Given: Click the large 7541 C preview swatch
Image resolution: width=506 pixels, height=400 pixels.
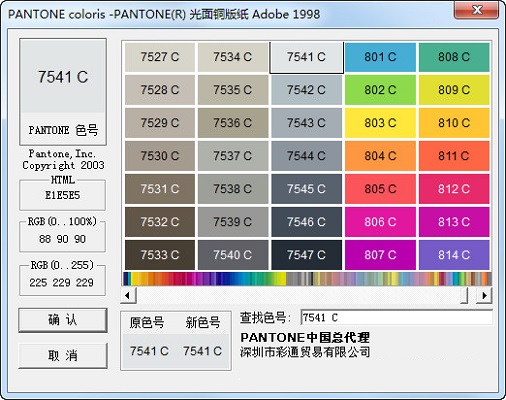Looking at the screenshot, I should pos(63,77).
